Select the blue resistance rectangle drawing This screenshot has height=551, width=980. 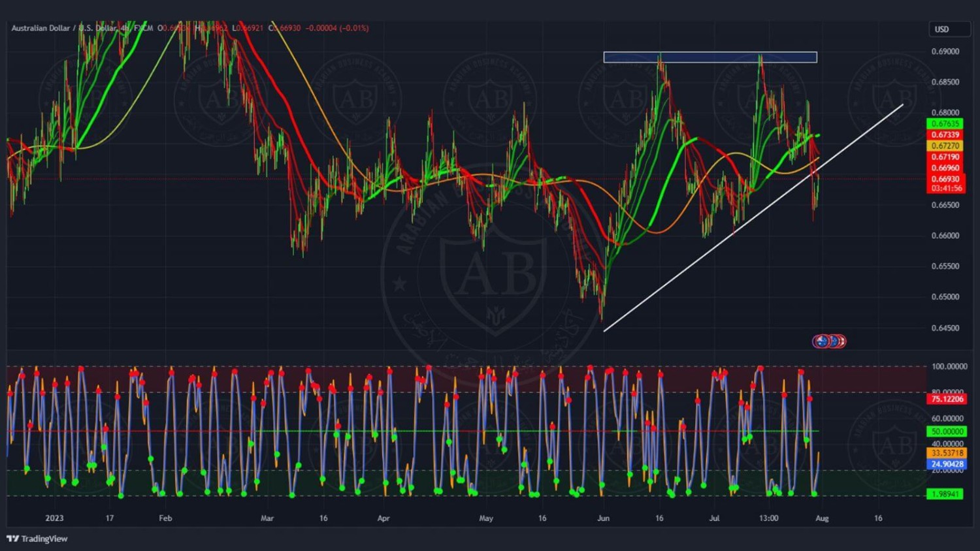pos(710,57)
